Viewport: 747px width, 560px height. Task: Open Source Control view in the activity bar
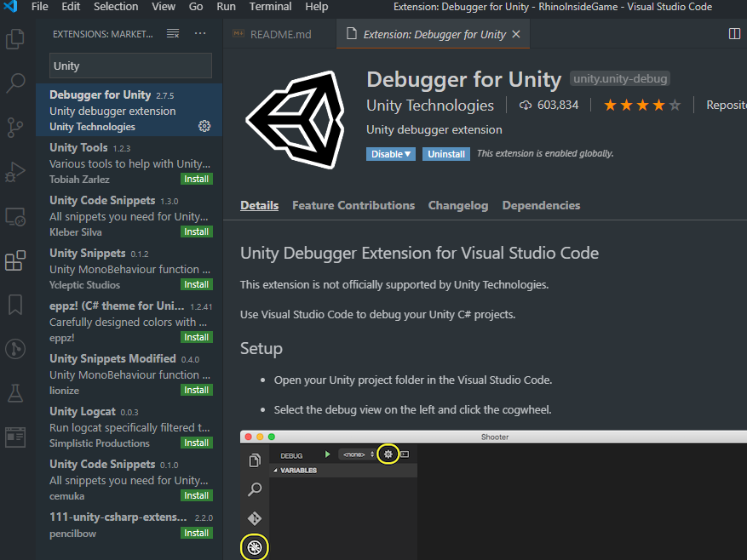(15, 127)
